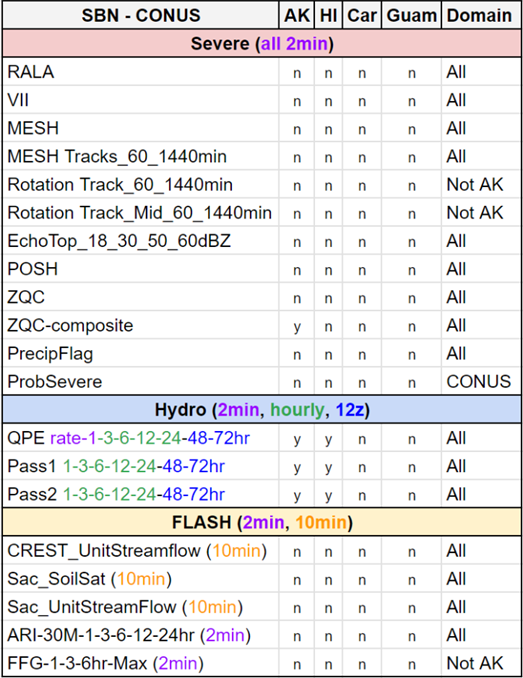Click the ARI-30M-1-3-6-12-24hr (2min) cell
This screenshot has height=678, width=523.
pos(140,635)
